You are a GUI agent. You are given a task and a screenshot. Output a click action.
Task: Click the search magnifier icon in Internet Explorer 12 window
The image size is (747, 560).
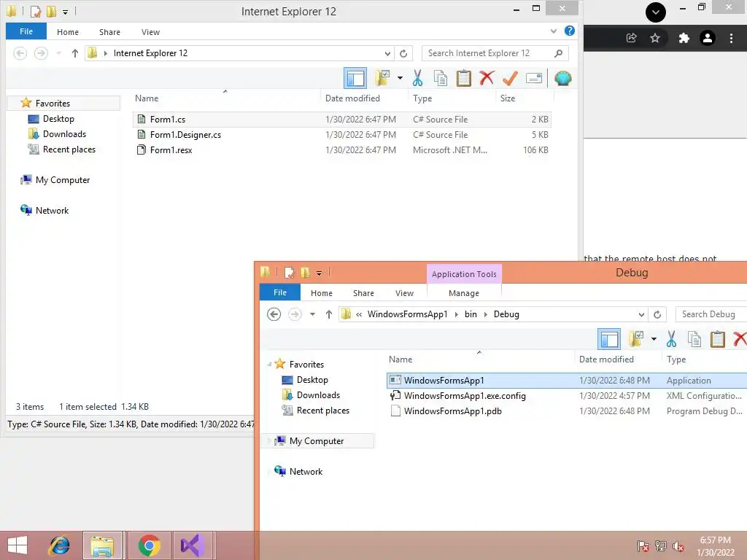[558, 53]
